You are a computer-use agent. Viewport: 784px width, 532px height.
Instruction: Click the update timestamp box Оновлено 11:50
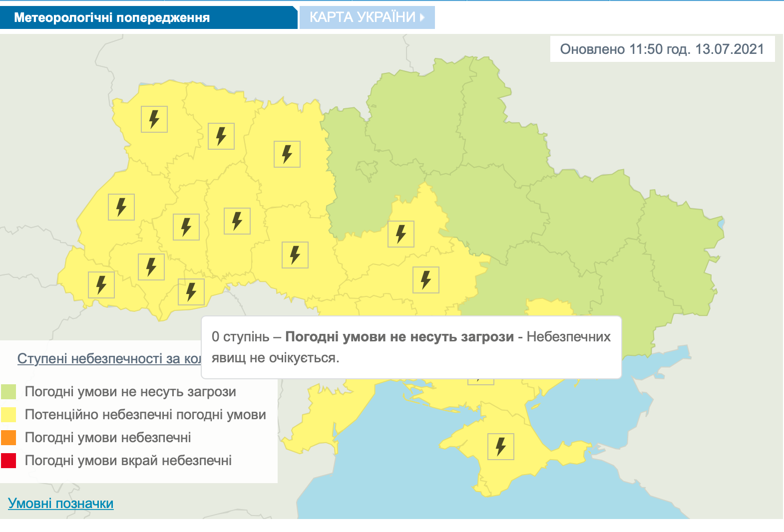[x=662, y=49]
